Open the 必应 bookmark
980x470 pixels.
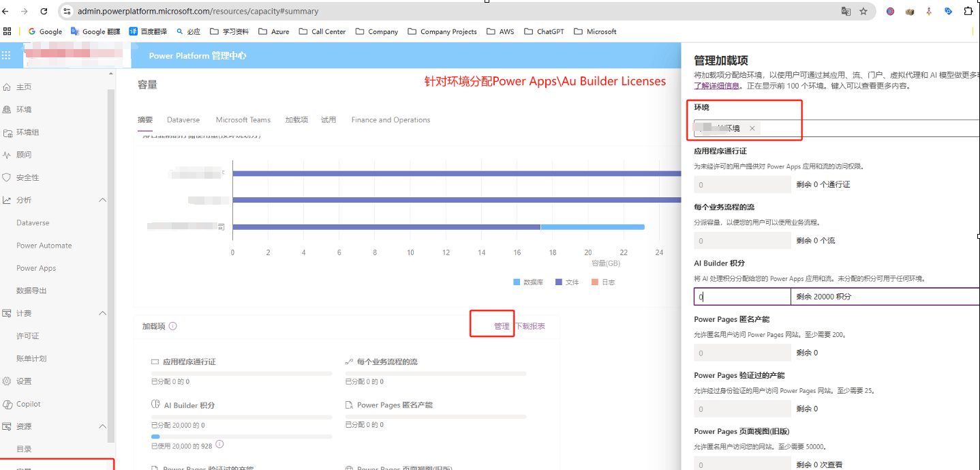pyautogui.click(x=188, y=31)
